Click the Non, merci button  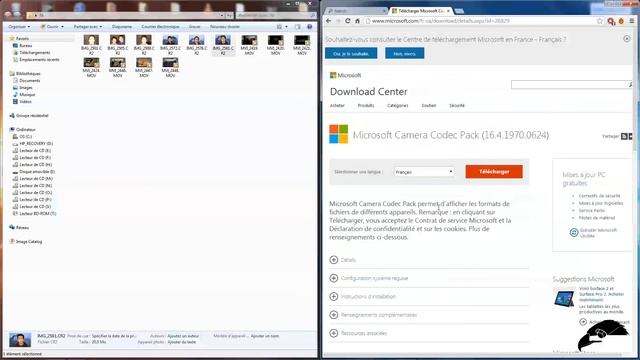(404, 53)
